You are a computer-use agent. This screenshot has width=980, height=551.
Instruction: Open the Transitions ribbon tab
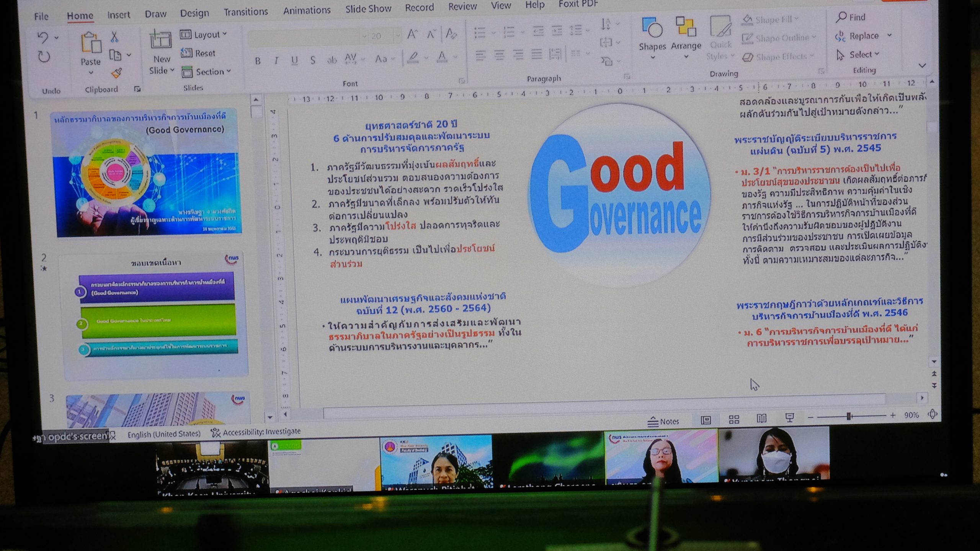[x=246, y=12]
